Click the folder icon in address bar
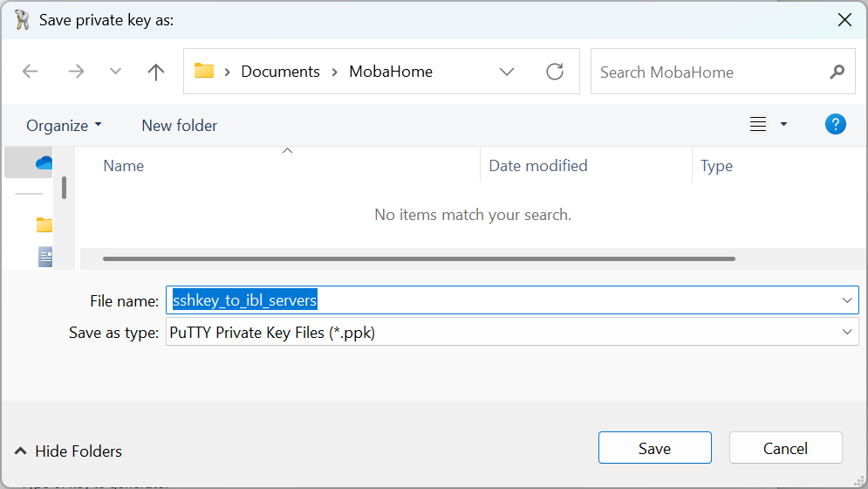 pyautogui.click(x=204, y=71)
